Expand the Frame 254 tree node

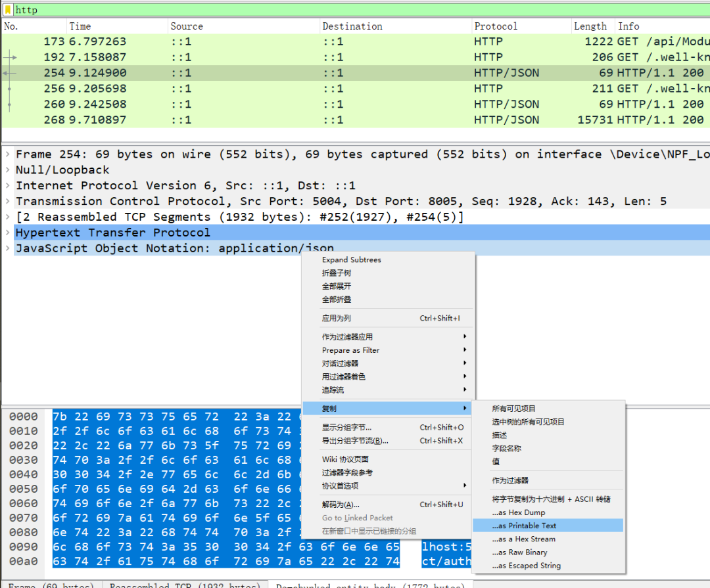click(8, 154)
